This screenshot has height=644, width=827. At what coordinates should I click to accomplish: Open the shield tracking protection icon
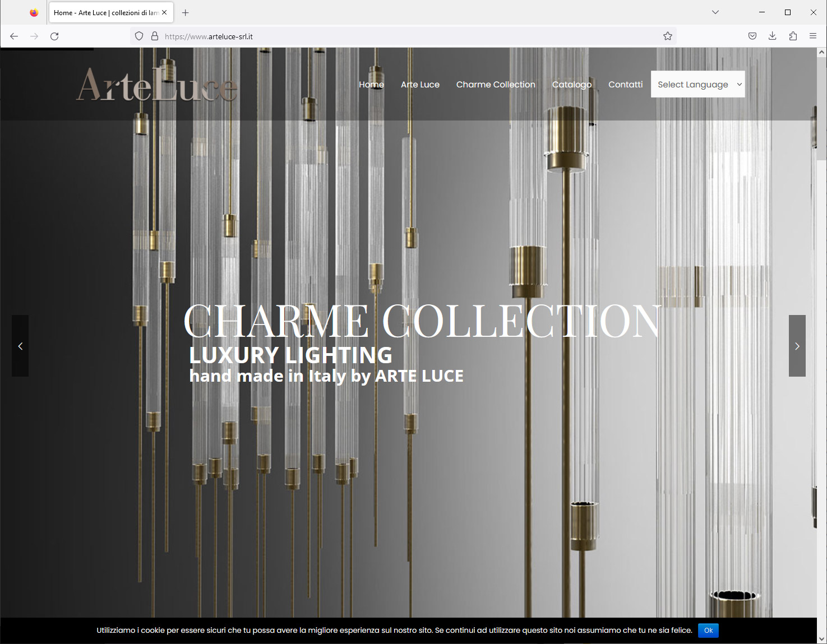(x=139, y=36)
